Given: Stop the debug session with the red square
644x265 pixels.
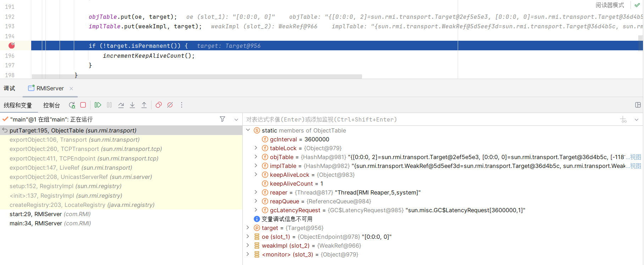Looking at the screenshot, I should (x=83, y=105).
